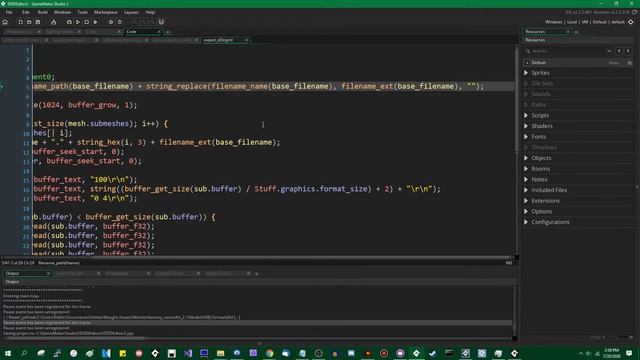
Task: Open the File menu
Action: click(9, 12)
